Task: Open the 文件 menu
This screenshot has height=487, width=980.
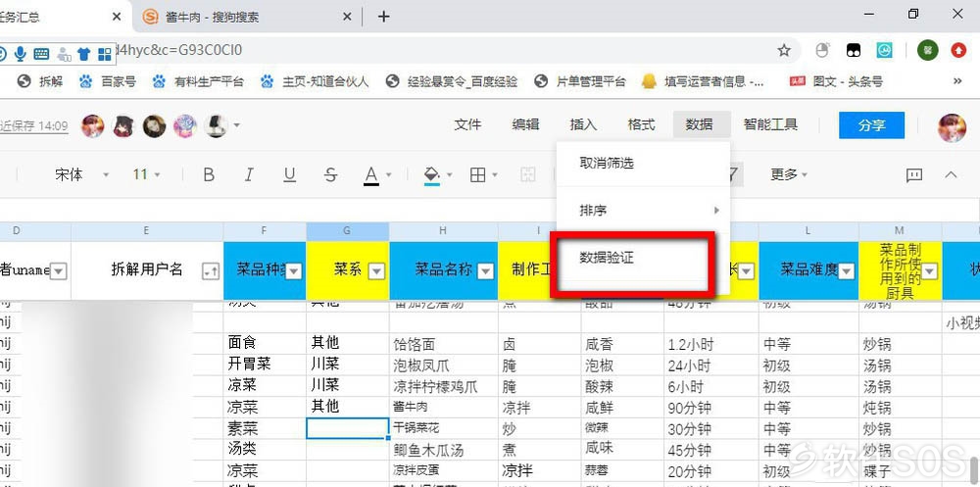Action: [467, 125]
